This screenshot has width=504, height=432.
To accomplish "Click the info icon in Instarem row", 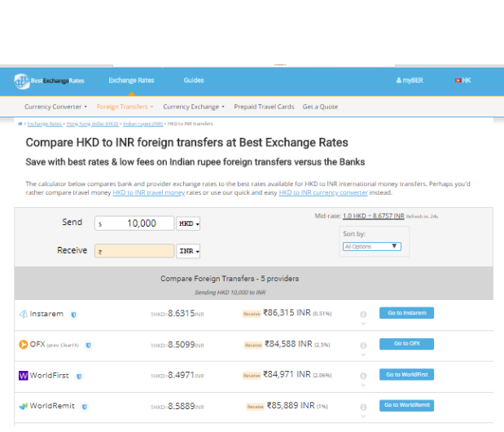I will 363,314.
